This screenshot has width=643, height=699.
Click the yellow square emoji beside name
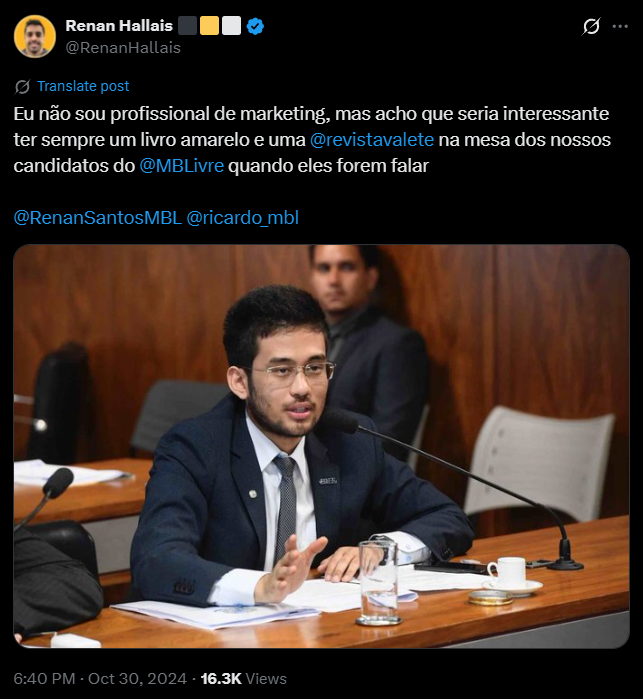pyautogui.click(x=210, y=26)
